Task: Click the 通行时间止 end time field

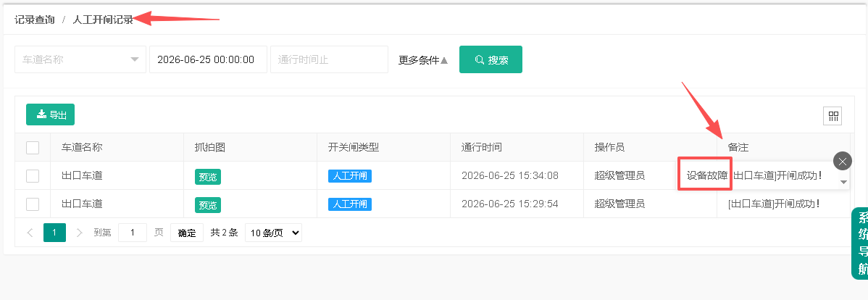Action: (x=330, y=59)
